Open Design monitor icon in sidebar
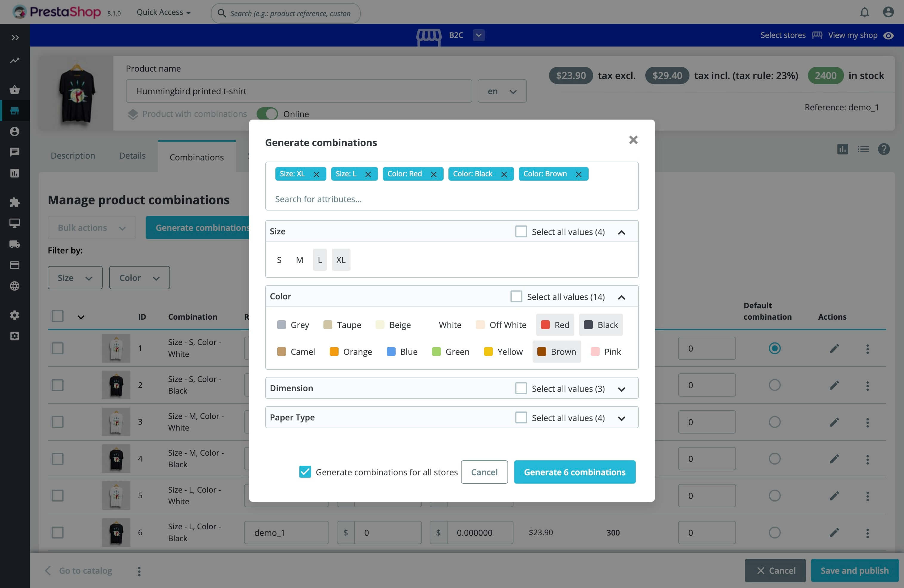 pos(15,223)
